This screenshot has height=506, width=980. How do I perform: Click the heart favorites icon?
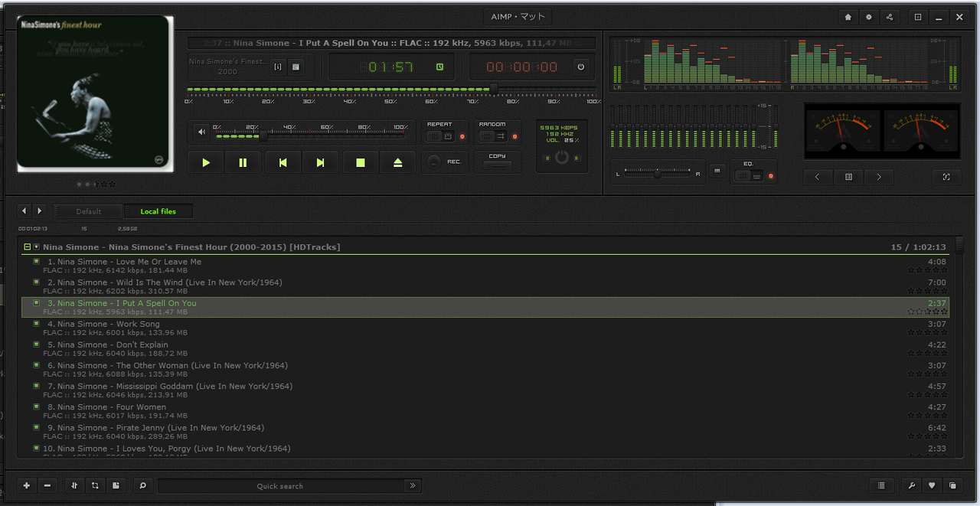point(932,485)
